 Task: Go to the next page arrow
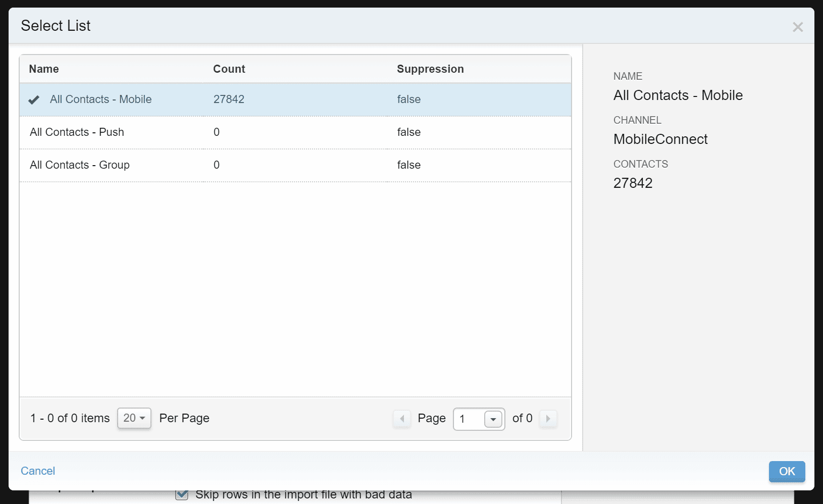tap(548, 419)
